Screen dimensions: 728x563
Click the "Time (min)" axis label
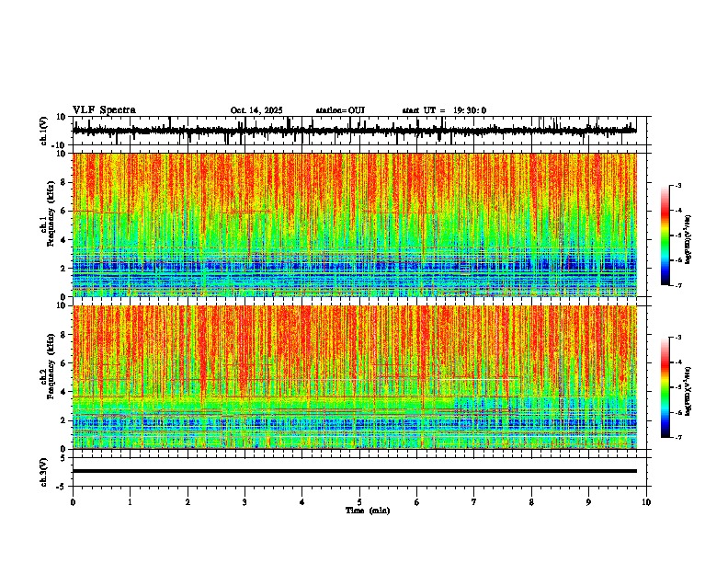pos(368,511)
